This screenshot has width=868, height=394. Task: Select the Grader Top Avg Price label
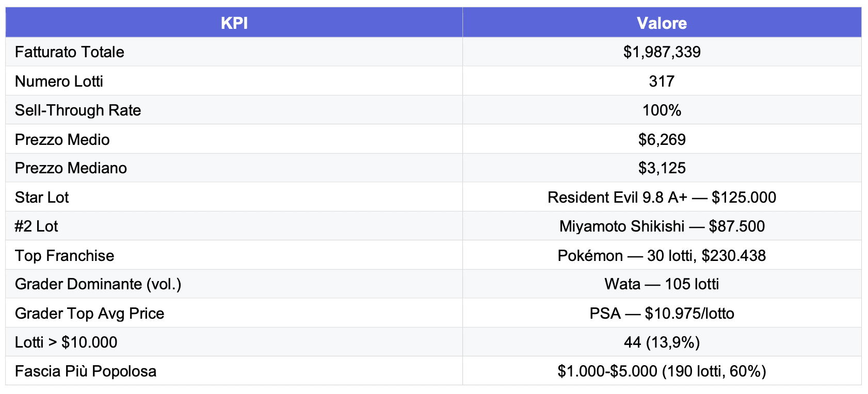click(90, 314)
